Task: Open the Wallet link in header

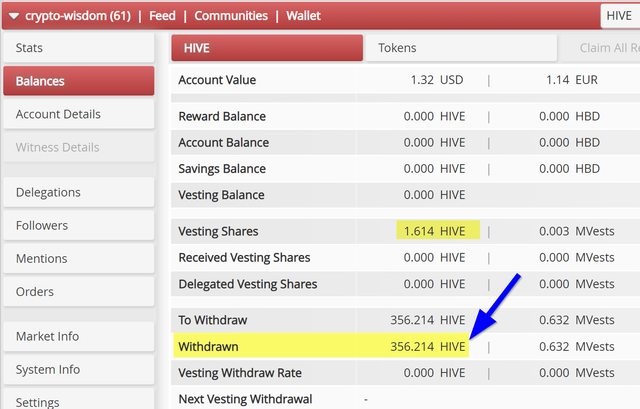Action: pos(303,16)
